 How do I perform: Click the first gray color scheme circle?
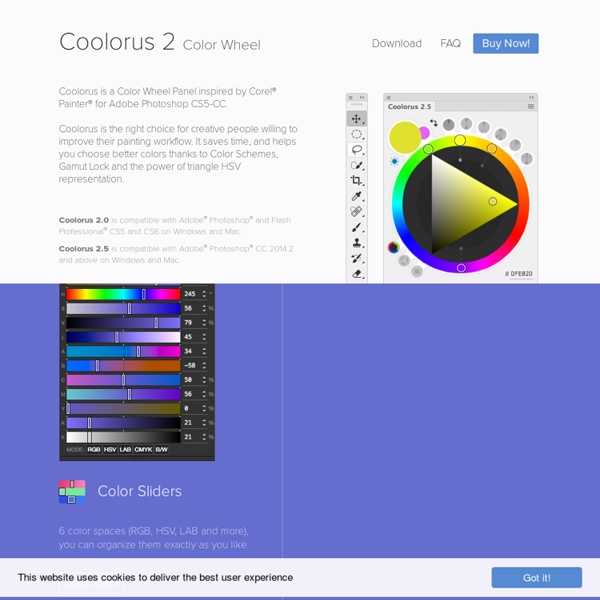pos(448,124)
